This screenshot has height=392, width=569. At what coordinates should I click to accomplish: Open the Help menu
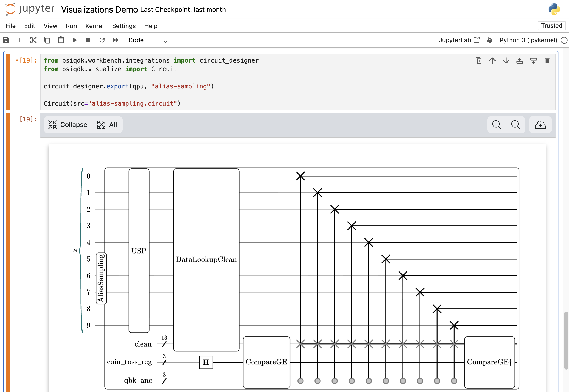click(151, 26)
